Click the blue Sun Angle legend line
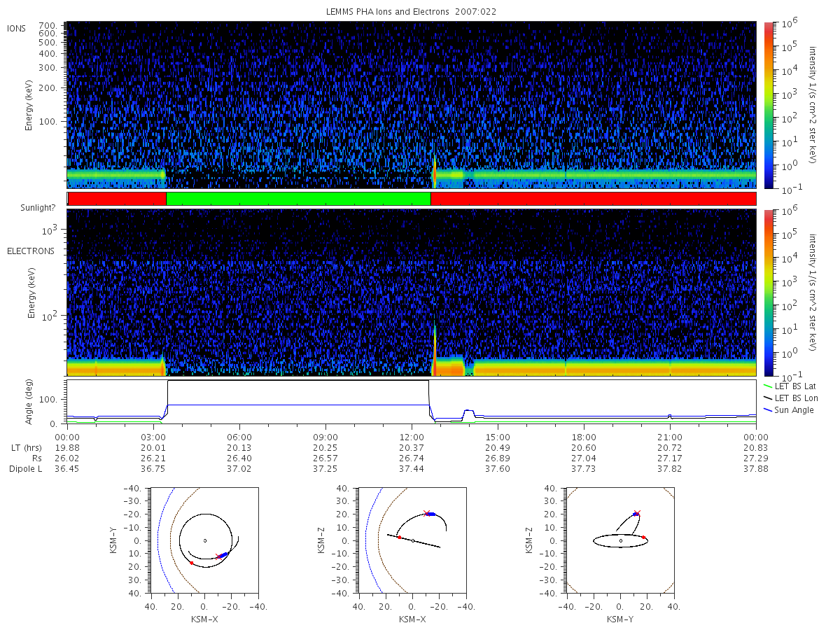Screen dimensions: 840x630 769,410
